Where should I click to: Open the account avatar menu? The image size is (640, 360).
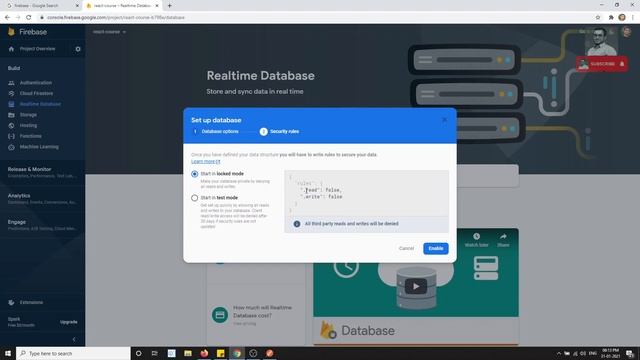[x=627, y=32]
